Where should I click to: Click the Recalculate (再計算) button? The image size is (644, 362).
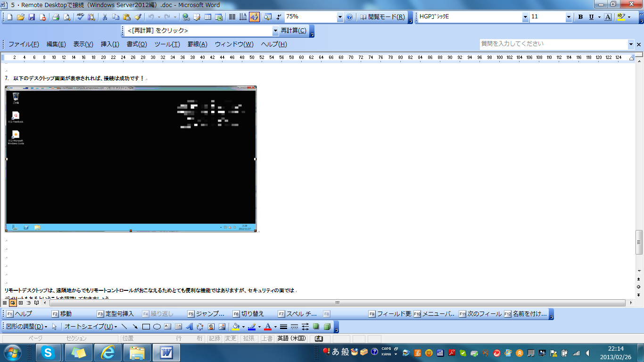click(294, 31)
